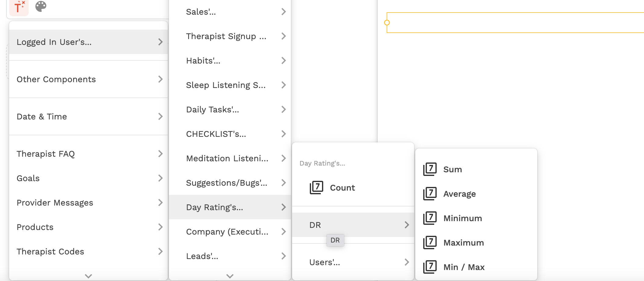Open the Other Components menu entry
Screen dimensions: 644x281
click(88, 79)
